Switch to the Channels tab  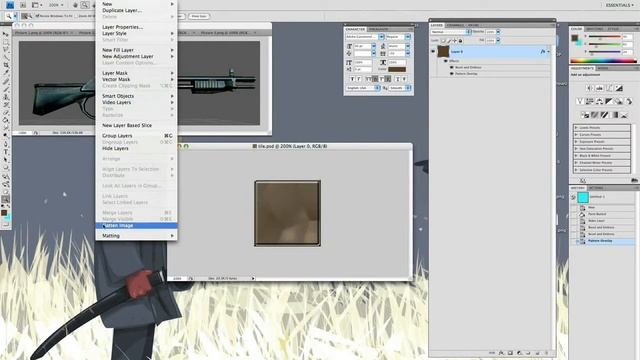pos(455,25)
